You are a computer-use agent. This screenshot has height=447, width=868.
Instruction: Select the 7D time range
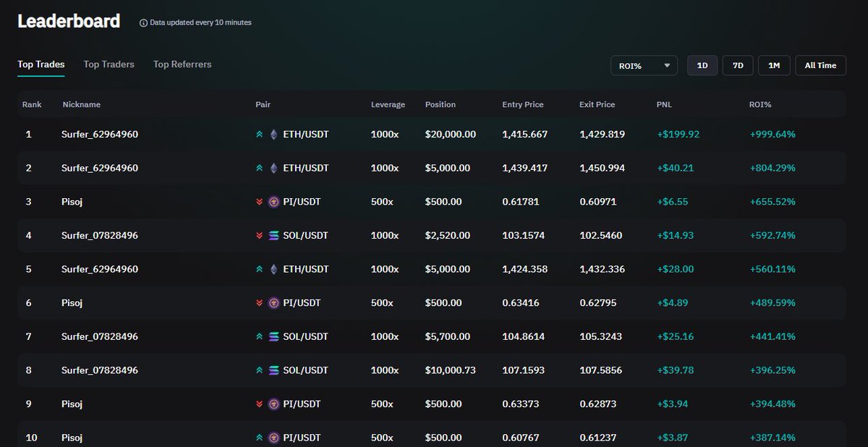[738, 65]
